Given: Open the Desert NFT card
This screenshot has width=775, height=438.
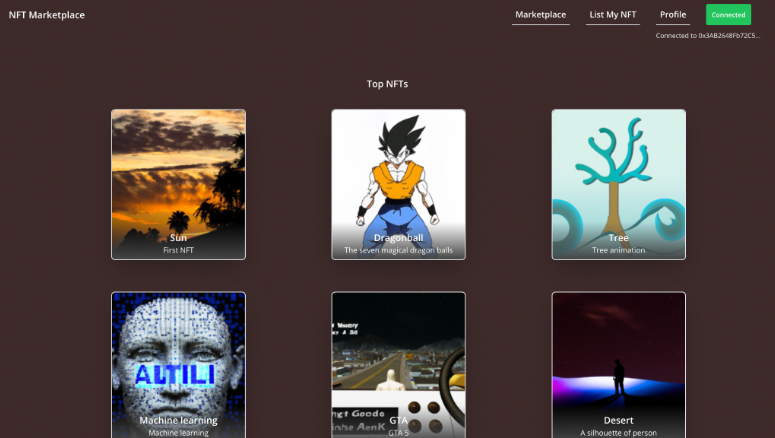Looking at the screenshot, I should click(x=618, y=365).
